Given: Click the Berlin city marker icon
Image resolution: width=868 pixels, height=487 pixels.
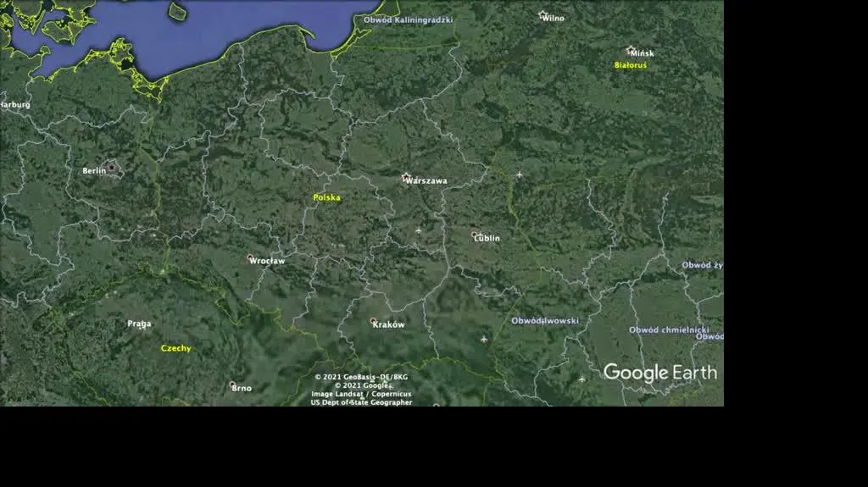Looking at the screenshot, I should (112, 167).
